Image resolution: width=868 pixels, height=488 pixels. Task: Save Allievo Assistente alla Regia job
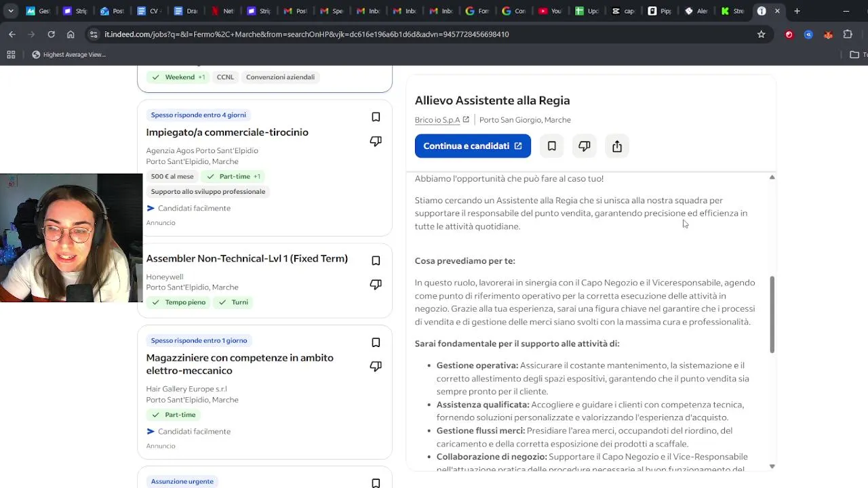point(552,146)
